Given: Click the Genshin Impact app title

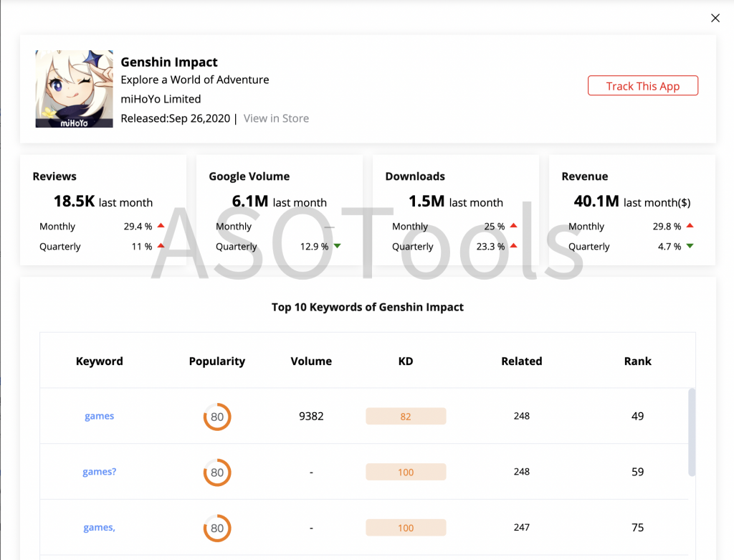Looking at the screenshot, I should point(169,62).
